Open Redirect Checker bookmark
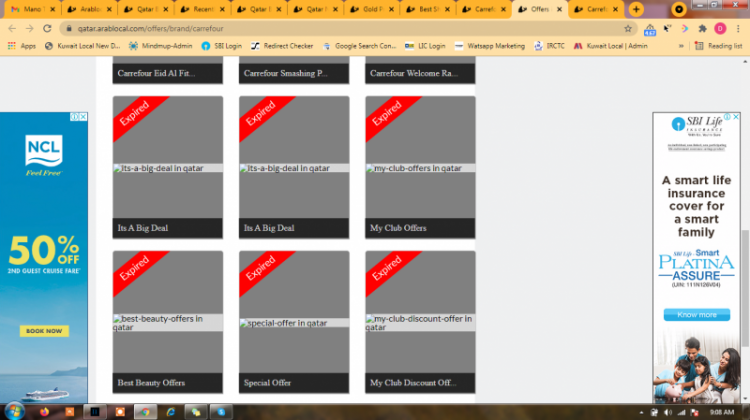Image resolution: width=750 pixels, height=420 pixels. pos(282,46)
